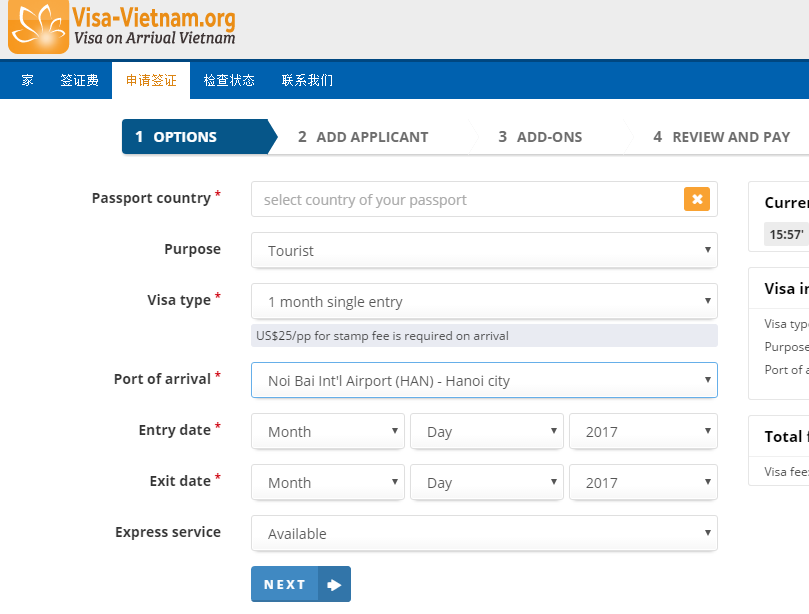809x614 pixels.
Task: Open the Exit date year 2017 dropdown
Action: 643,483
